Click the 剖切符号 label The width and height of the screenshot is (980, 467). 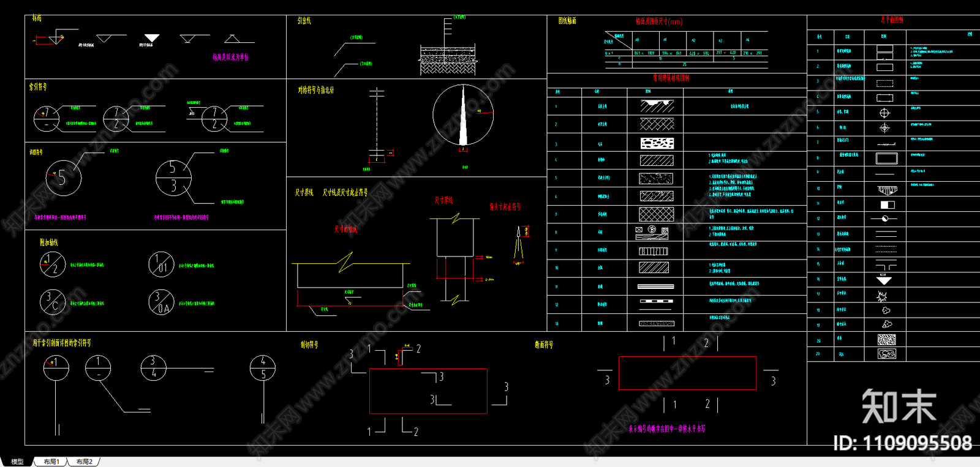[309, 345]
